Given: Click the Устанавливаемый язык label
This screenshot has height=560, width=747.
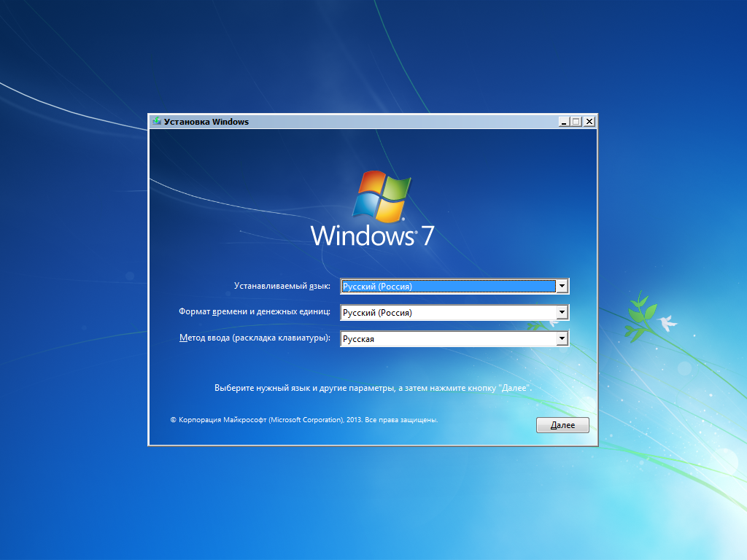Looking at the screenshot, I should coord(282,286).
